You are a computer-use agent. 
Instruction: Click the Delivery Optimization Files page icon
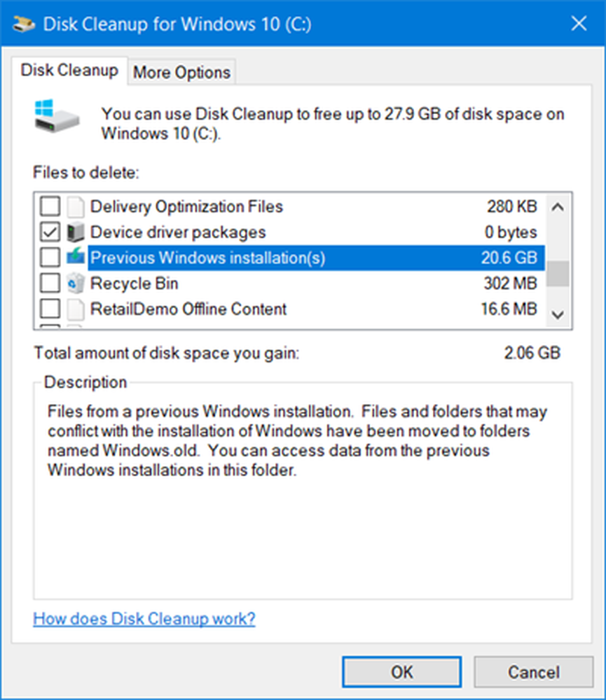click(76, 206)
